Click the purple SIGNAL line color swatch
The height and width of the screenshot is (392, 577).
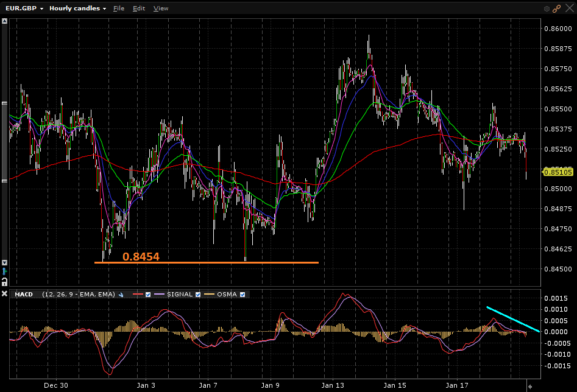[160, 294]
